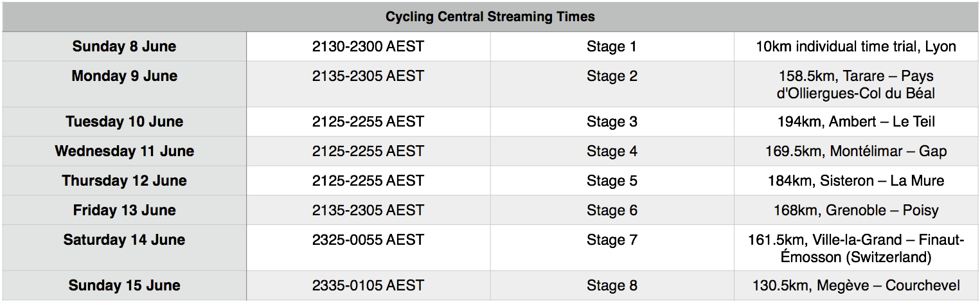Click the Stage 4 cell
This screenshot has width=980, height=302.
click(612, 152)
